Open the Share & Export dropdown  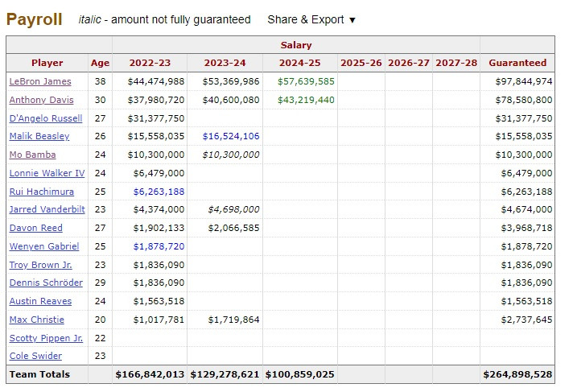coord(311,19)
